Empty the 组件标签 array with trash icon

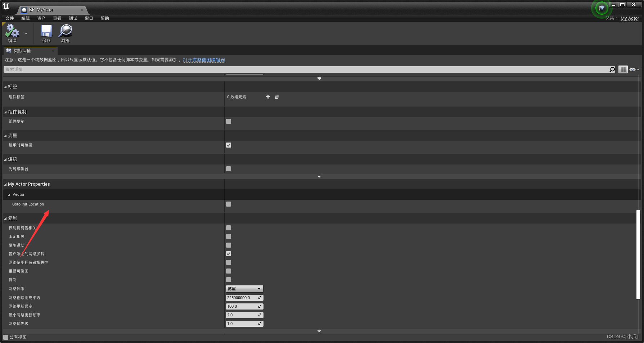(x=277, y=97)
